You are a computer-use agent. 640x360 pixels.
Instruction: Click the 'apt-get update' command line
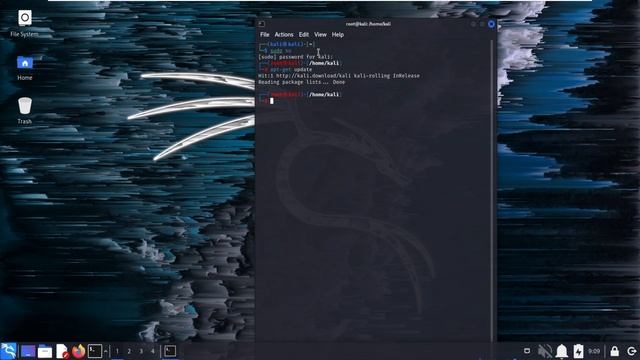pyautogui.click(x=291, y=69)
